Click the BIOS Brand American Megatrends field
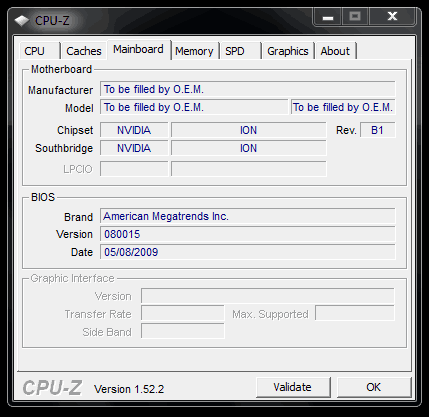This screenshot has height=417, width=429. (x=248, y=216)
